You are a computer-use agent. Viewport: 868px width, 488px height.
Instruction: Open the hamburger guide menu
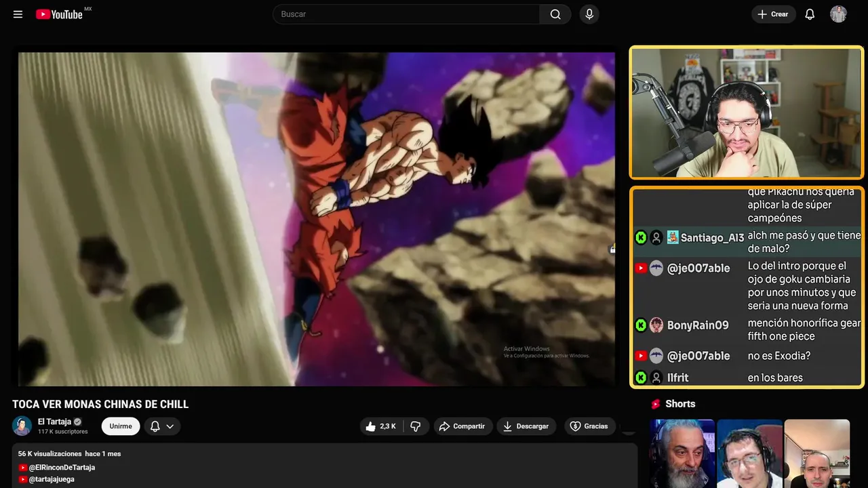click(x=18, y=14)
